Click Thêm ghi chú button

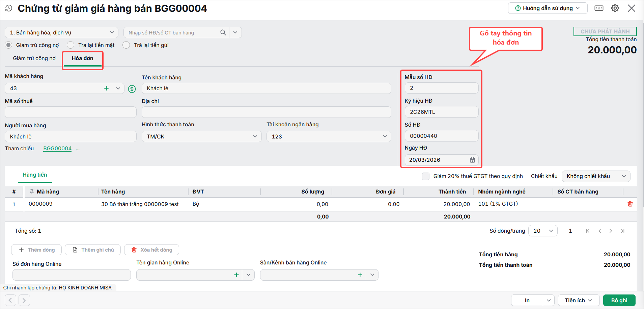tap(93, 250)
